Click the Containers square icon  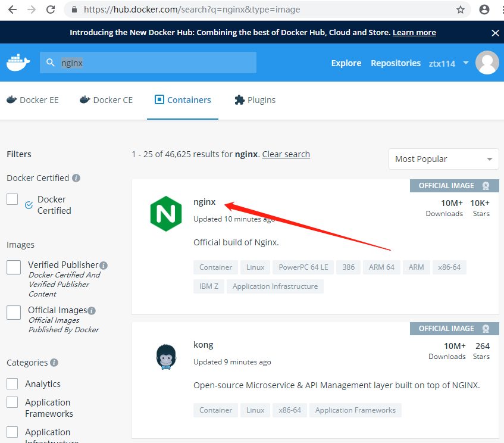159,99
